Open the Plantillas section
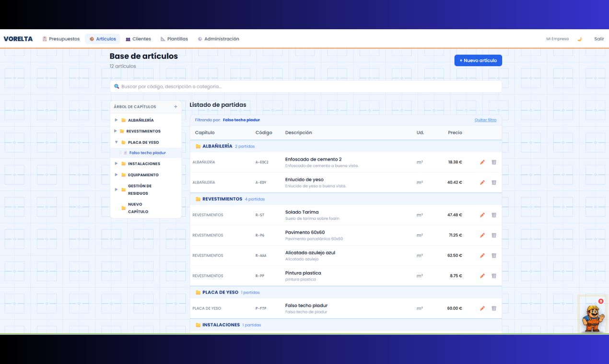 pos(174,39)
